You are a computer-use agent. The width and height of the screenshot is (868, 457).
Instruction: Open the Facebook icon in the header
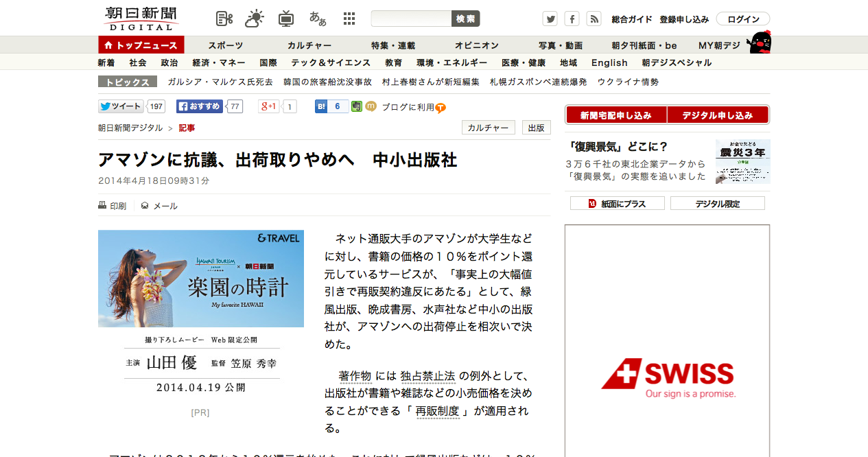pos(572,19)
